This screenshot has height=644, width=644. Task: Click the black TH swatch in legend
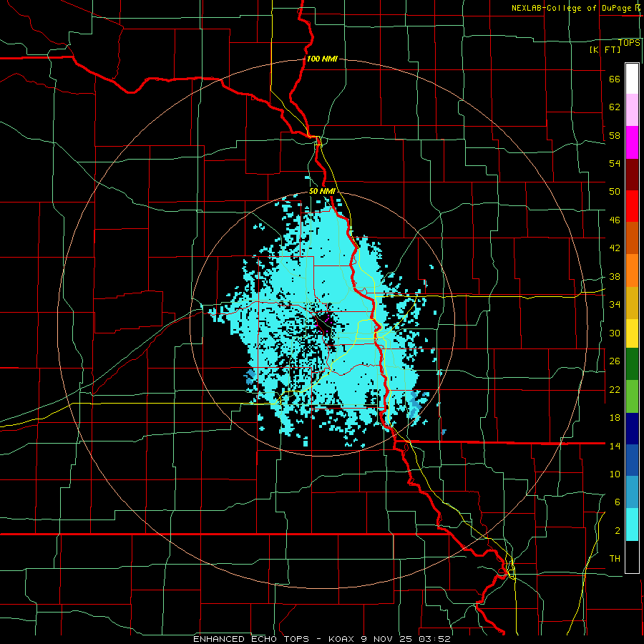click(632, 557)
